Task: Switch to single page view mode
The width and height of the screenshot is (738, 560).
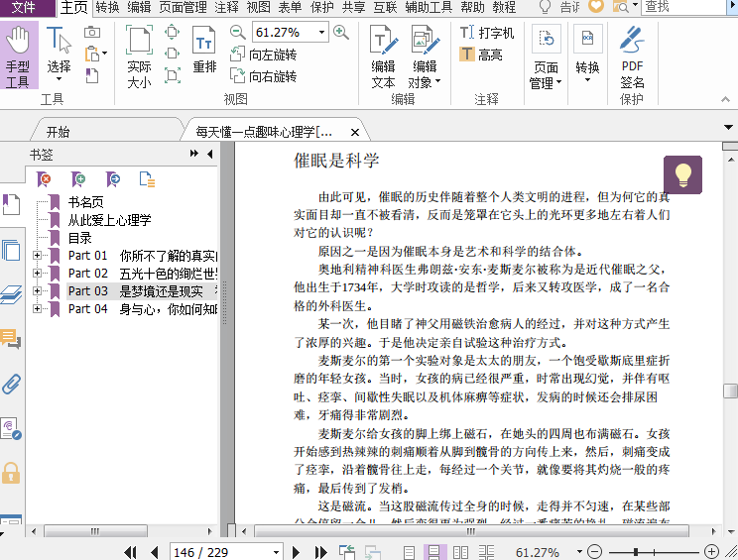Action: coord(409,552)
